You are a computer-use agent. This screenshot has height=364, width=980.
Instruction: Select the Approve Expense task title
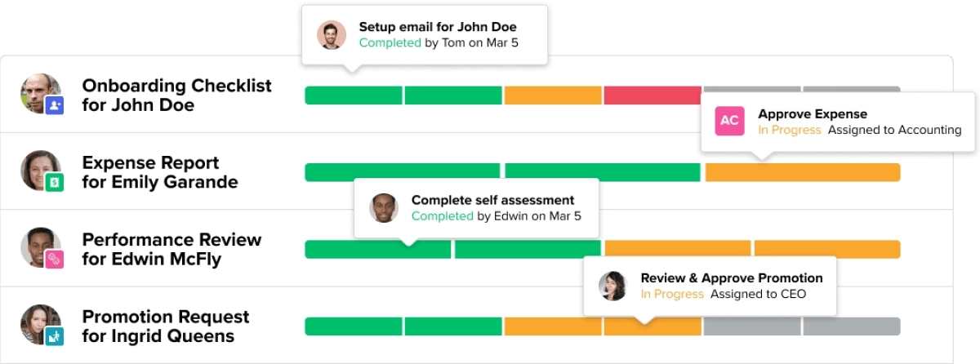tap(813, 114)
